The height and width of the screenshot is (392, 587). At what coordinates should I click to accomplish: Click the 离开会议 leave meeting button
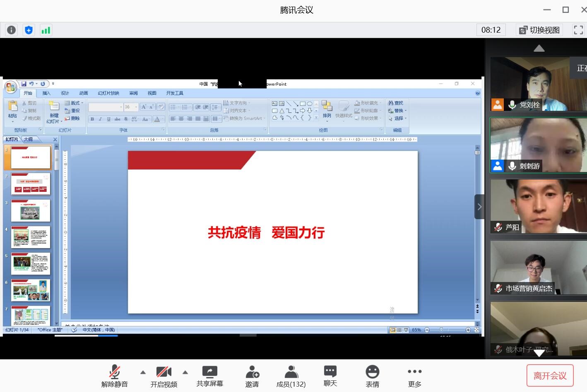click(x=550, y=375)
